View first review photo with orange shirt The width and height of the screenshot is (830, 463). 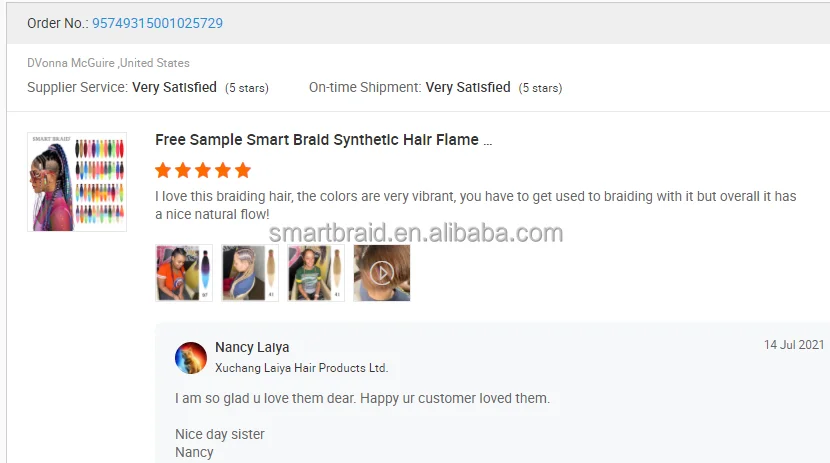pyautogui.click(x=184, y=273)
